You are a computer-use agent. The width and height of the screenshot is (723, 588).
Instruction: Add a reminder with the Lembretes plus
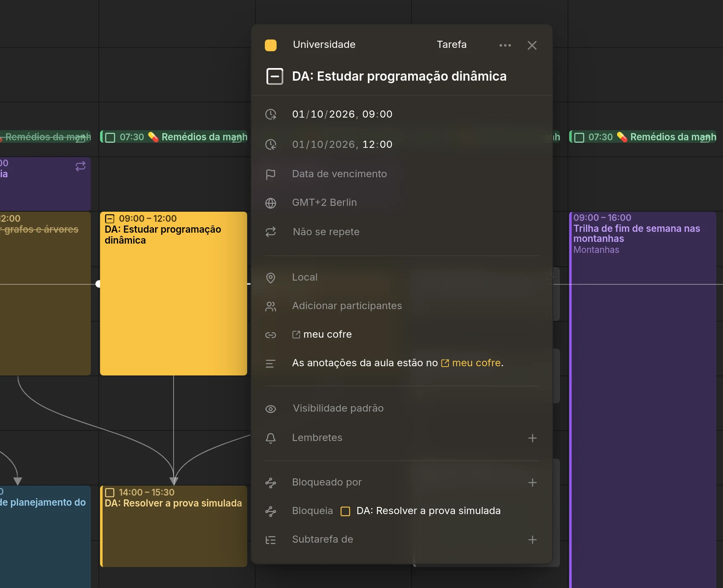click(532, 438)
